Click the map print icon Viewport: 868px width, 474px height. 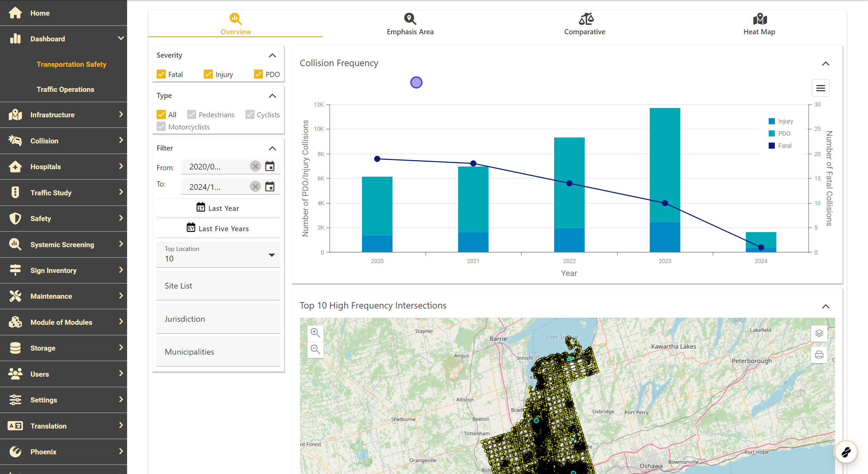tap(819, 355)
